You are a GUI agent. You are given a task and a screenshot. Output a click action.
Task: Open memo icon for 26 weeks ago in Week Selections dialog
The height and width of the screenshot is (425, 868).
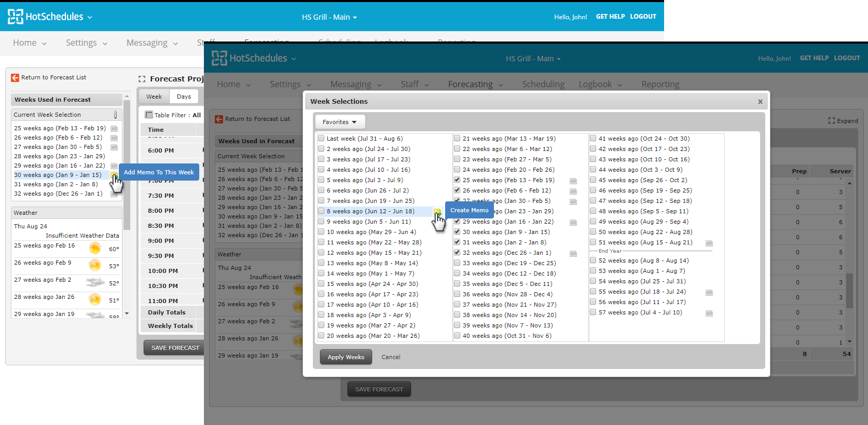click(573, 191)
